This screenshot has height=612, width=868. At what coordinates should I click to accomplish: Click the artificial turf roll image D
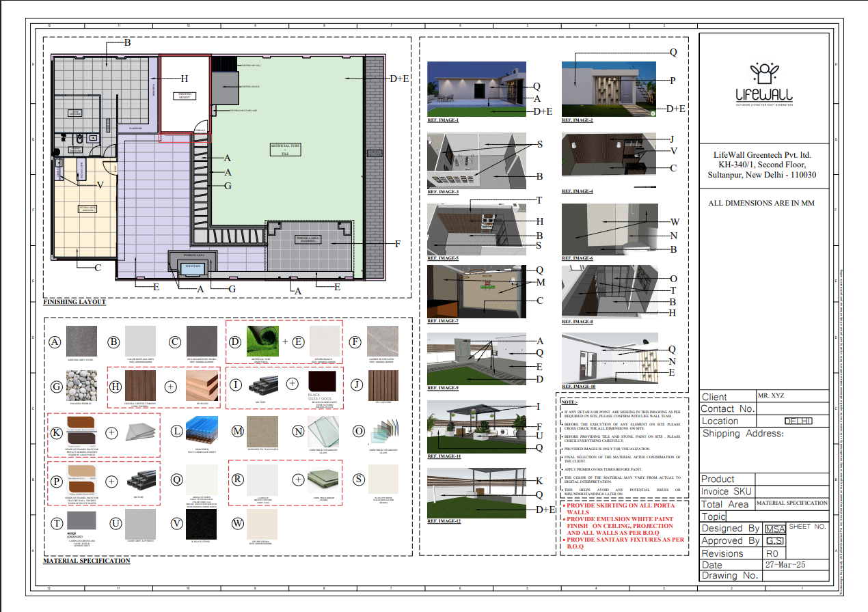coord(262,341)
